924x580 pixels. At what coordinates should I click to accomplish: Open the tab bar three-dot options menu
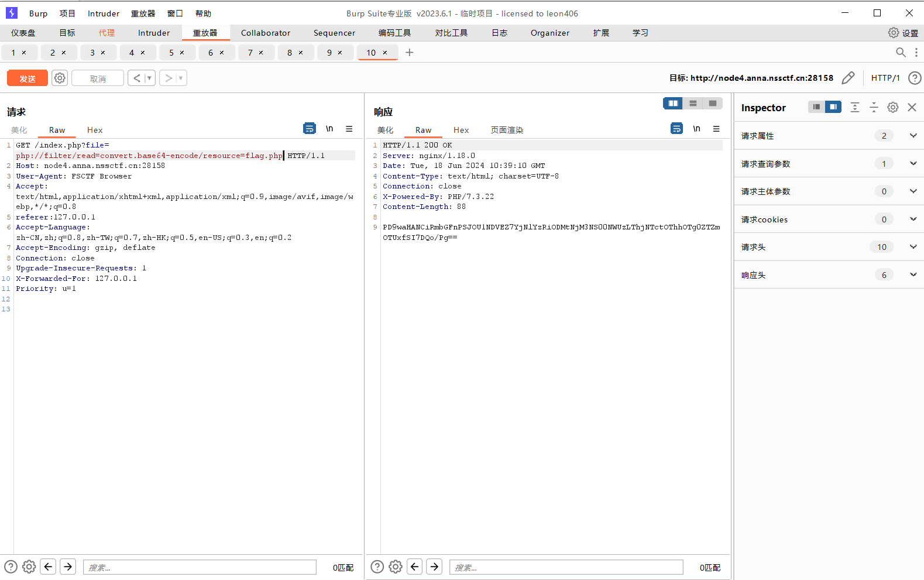[x=916, y=53]
